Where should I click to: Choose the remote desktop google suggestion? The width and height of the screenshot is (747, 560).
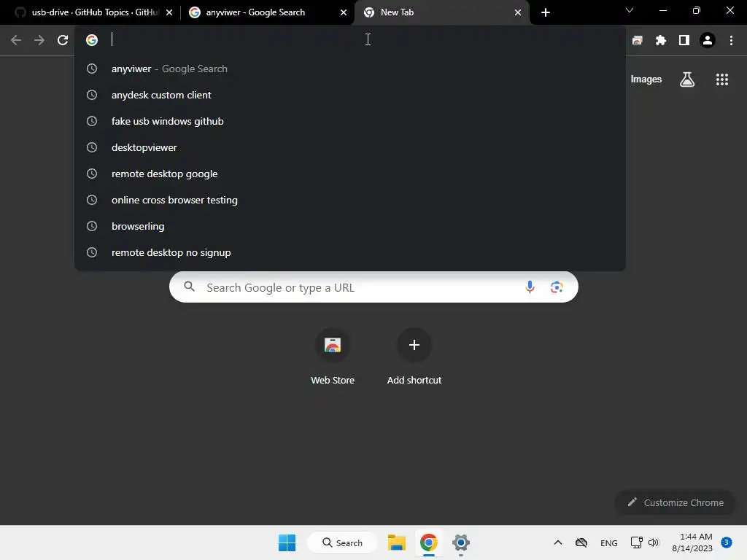(350, 174)
